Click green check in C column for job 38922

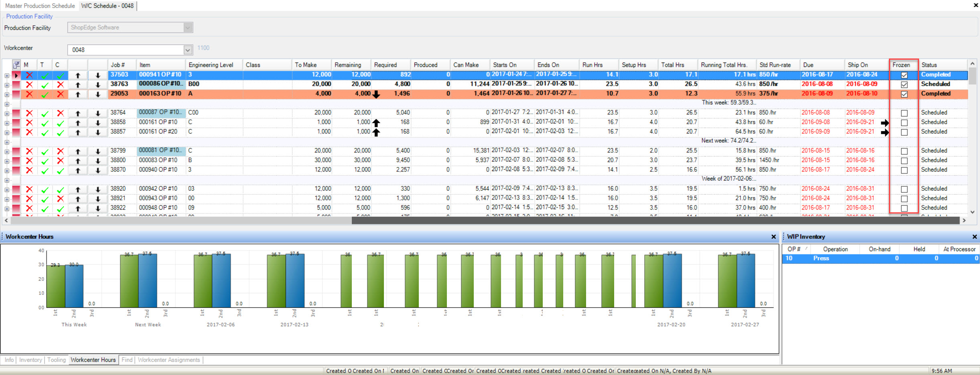[x=60, y=209]
